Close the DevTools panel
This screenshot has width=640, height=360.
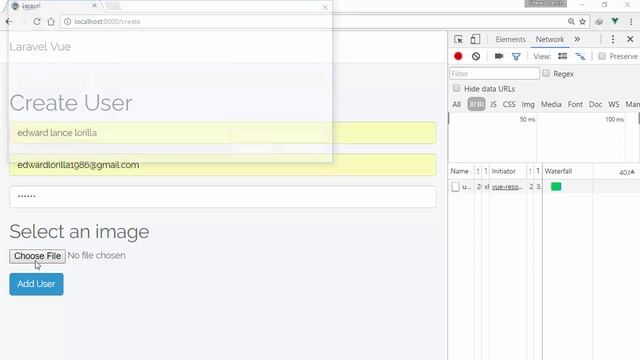[630, 39]
